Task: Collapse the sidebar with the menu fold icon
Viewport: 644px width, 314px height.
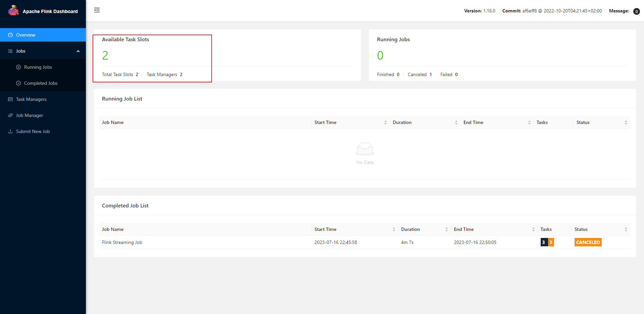Action: click(97, 10)
